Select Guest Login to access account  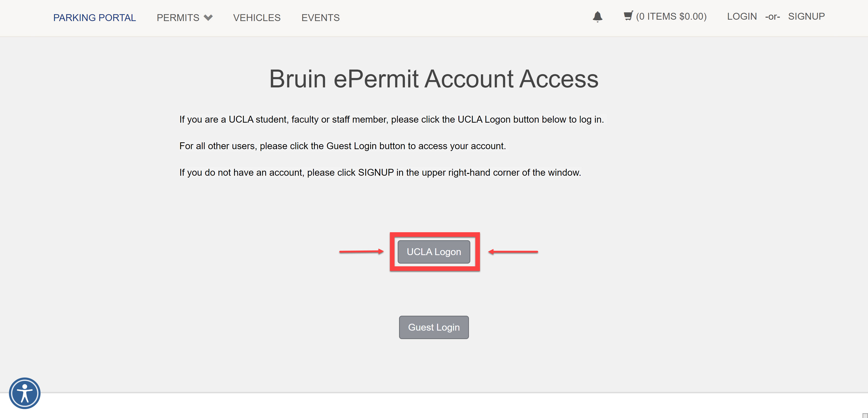click(x=434, y=327)
